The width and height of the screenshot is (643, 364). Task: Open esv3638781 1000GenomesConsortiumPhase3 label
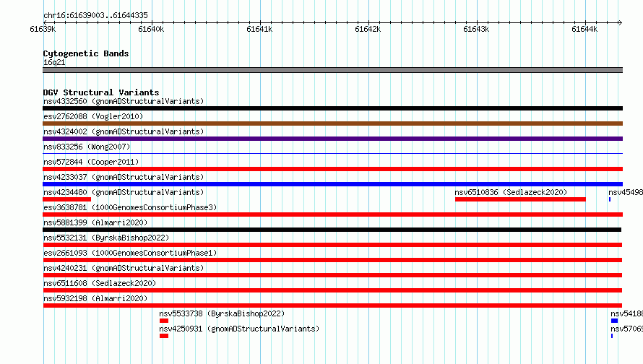130,207
